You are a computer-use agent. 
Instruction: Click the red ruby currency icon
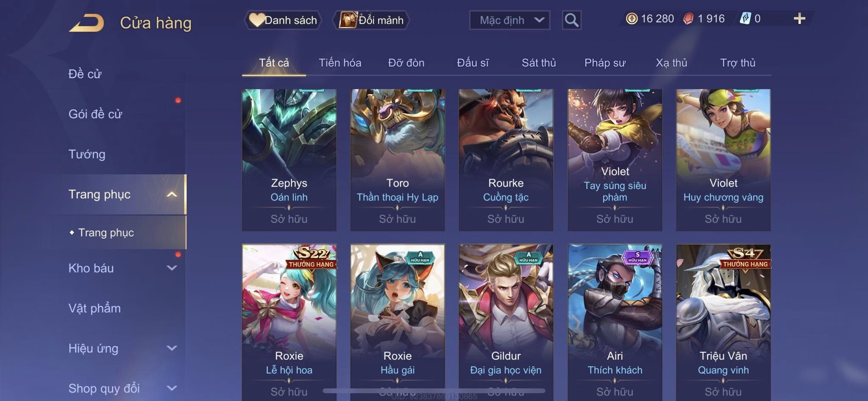click(688, 19)
